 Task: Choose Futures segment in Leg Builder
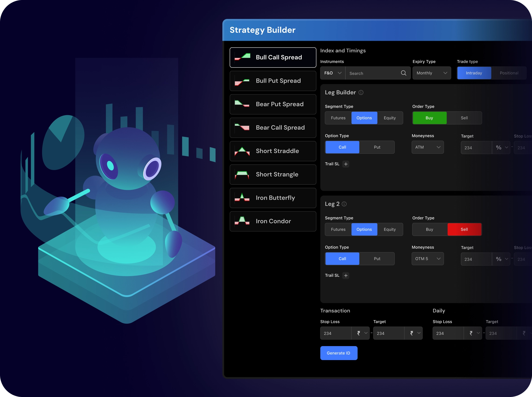tap(338, 118)
